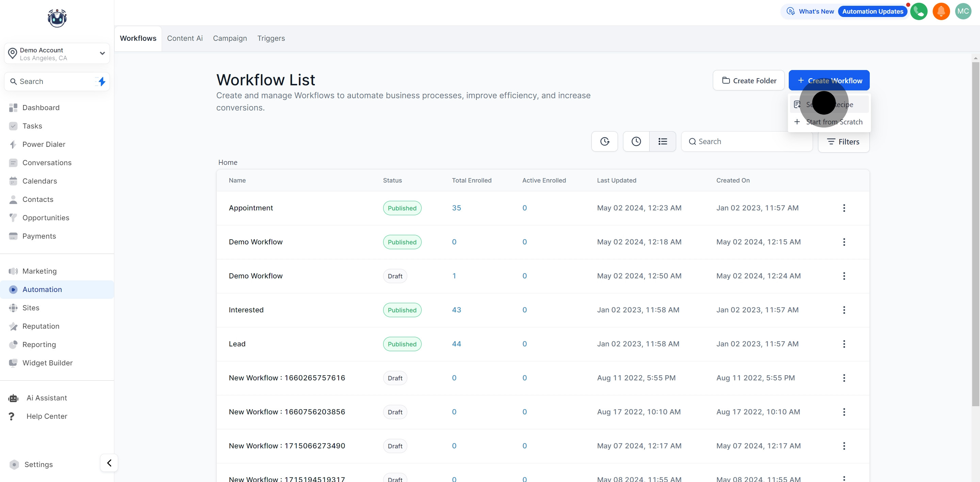980x482 pixels.
Task: Open Appointment row three-dot menu
Action: (x=844, y=208)
